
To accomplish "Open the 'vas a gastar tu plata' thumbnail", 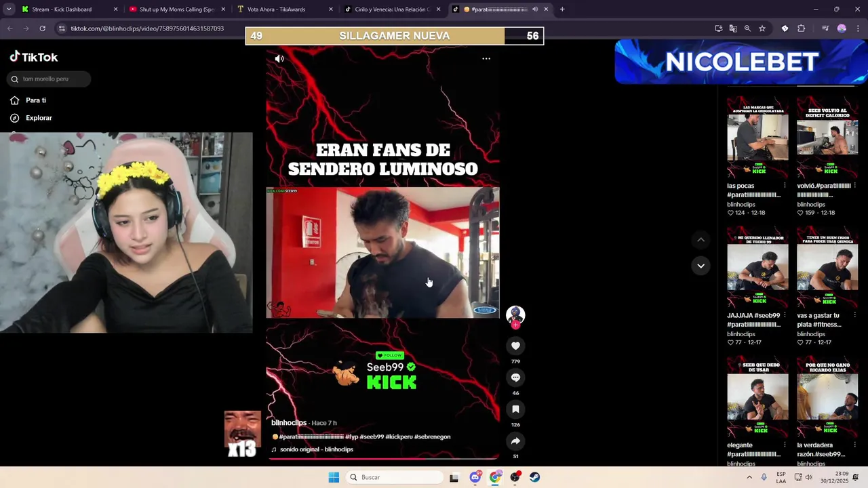I will pyautogui.click(x=827, y=267).
